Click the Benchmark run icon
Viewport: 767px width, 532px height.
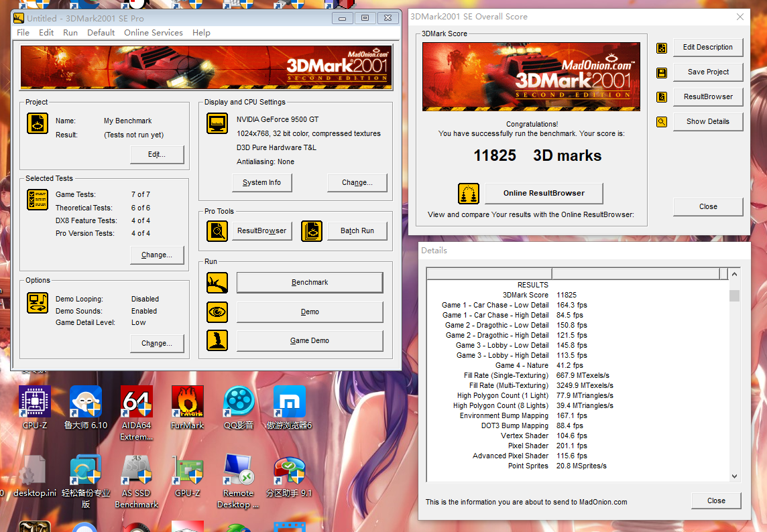217,283
